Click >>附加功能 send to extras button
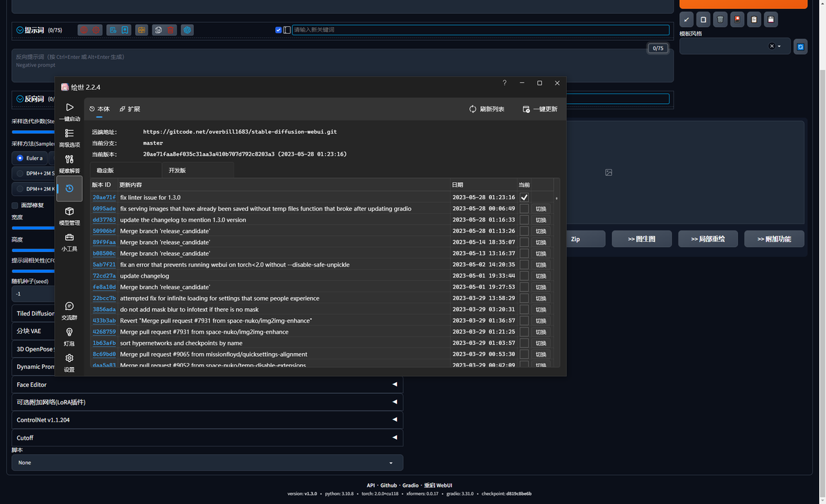 (x=774, y=239)
